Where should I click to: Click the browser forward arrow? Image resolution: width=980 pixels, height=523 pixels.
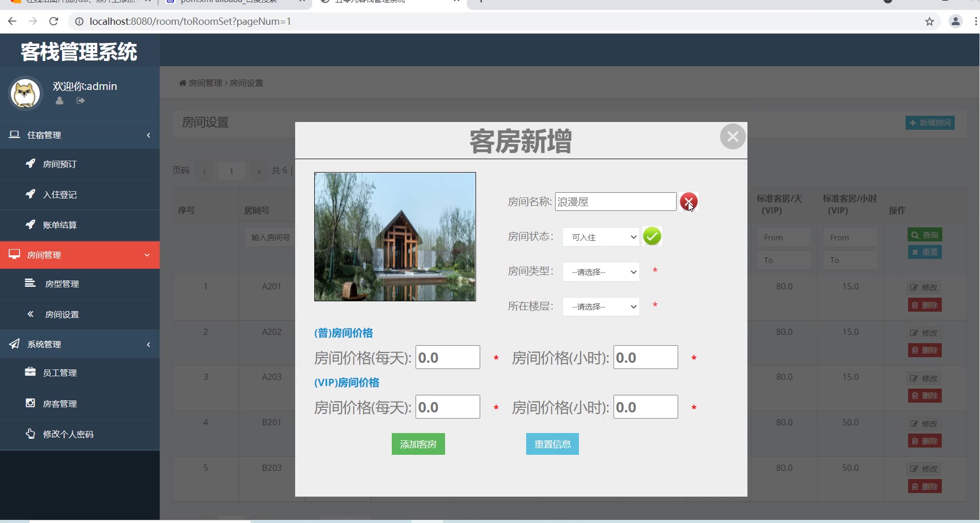pos(33,21)
